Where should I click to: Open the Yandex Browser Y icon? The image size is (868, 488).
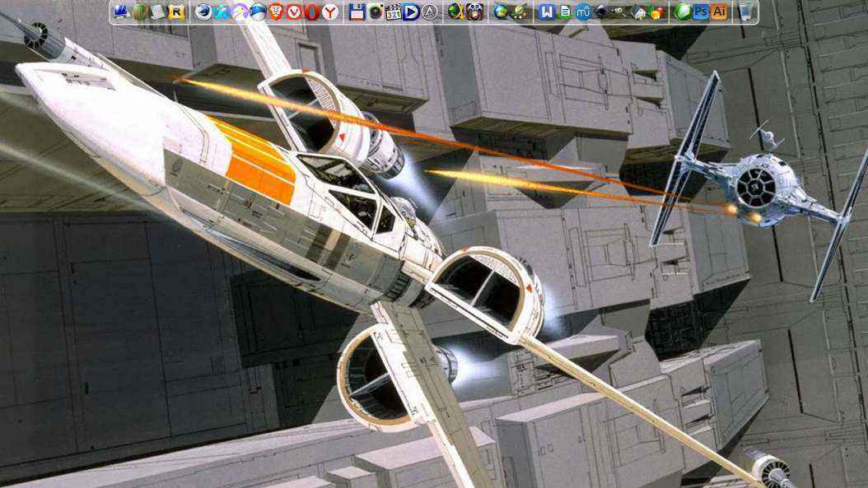330,12
